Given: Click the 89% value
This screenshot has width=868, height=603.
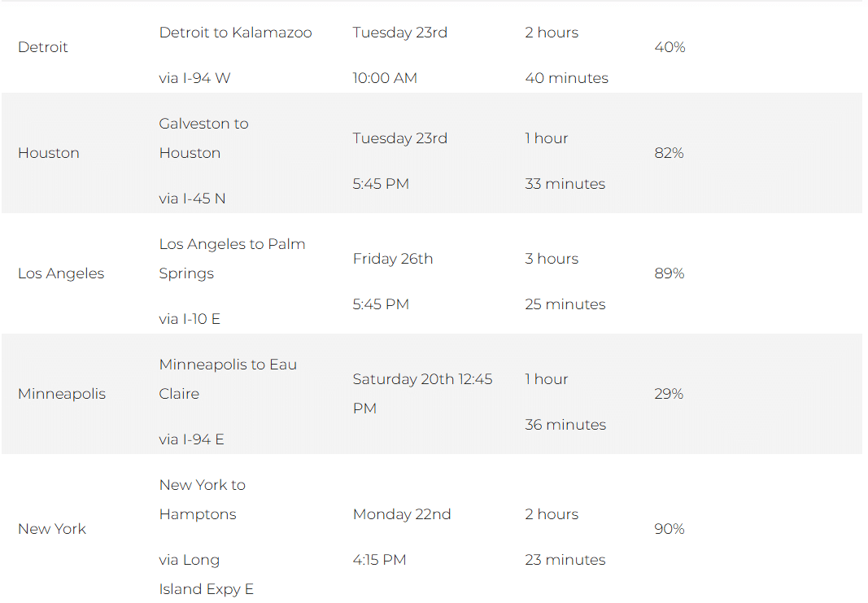Looking at the screenshot, I should [670, 273].
